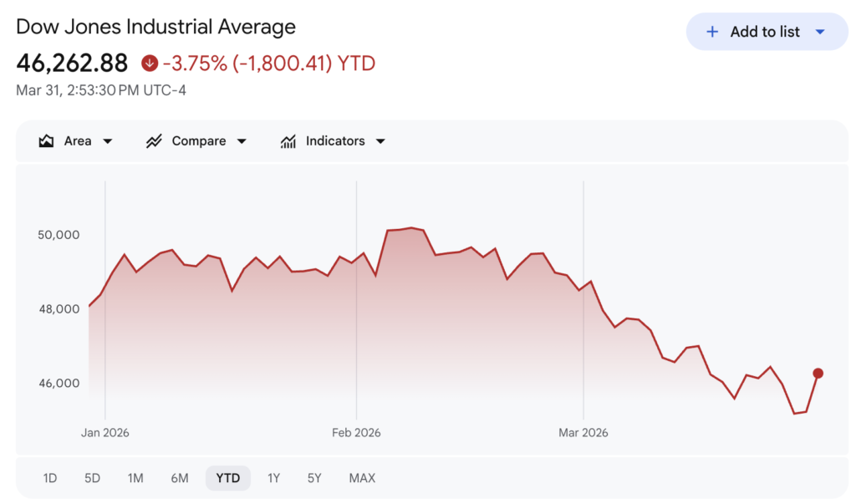Show the MAX time range
This screenshot has width=856, height=504.
pyautogui.click(x=362, y=478)
